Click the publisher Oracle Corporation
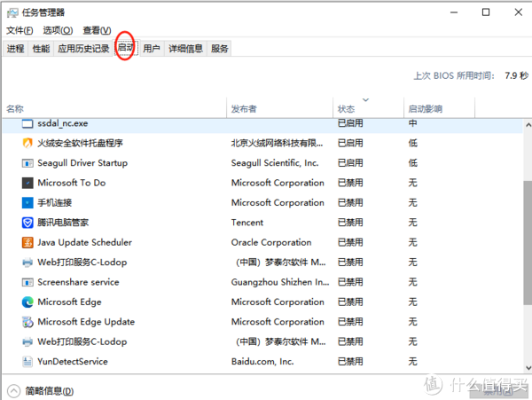The image size is (532, 400). 271,243
